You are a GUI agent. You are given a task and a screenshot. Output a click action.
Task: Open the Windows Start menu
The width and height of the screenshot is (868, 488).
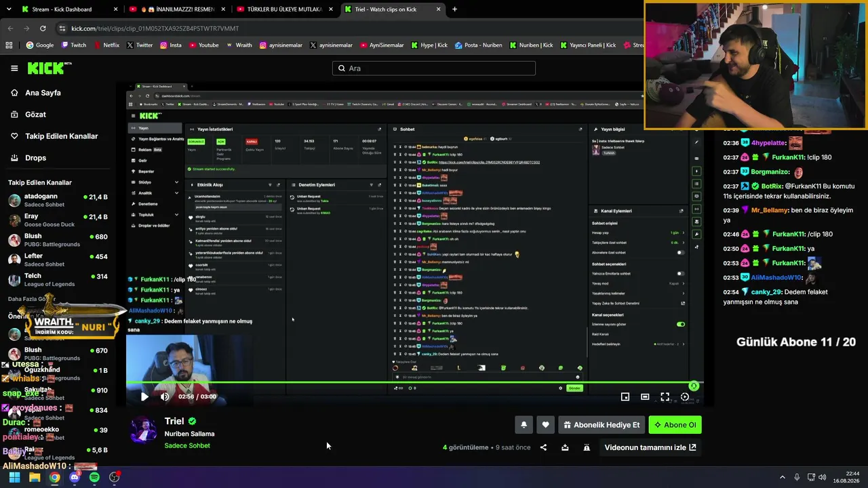tap(14, 477)
